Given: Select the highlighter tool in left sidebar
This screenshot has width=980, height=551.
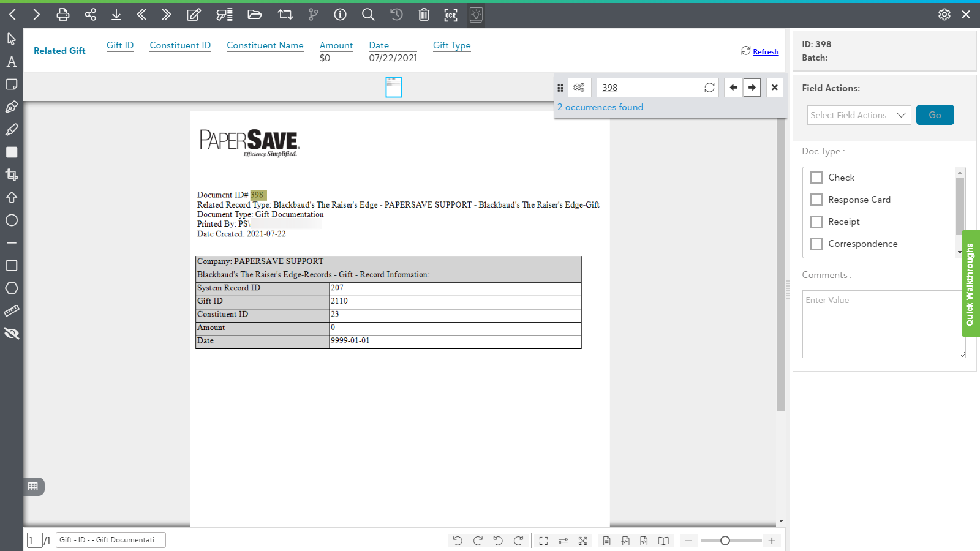Looking at the screenshot, I should click(x=12, y=130).
